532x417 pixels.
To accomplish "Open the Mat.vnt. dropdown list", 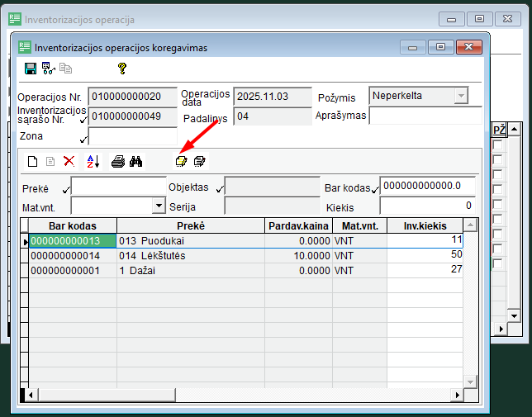I will coord(159,206).
